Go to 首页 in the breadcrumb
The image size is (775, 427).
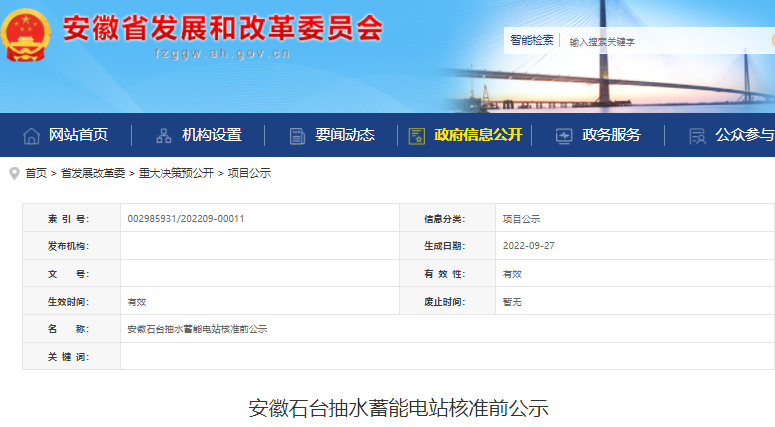36,173
